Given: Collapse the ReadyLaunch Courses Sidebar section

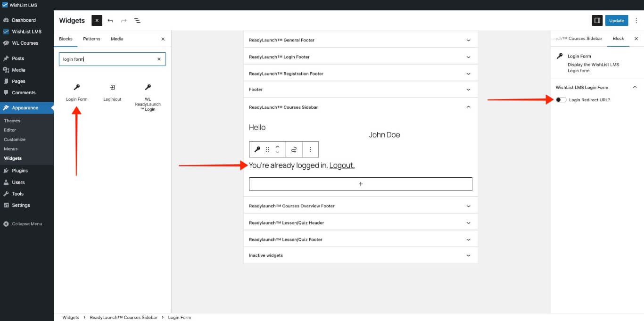Looking at the screenshot, I should [x=468, y=107].
